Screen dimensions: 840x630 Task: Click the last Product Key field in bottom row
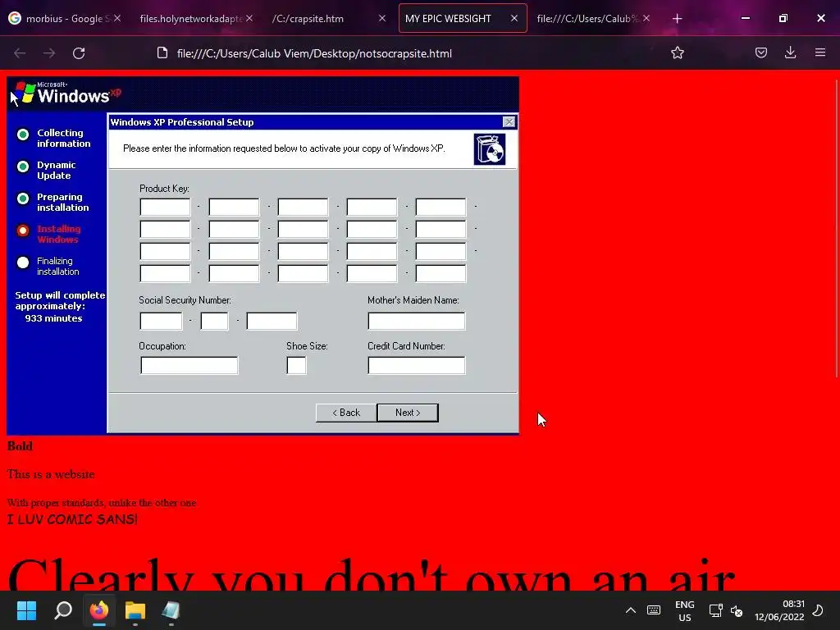pos(441,273)
